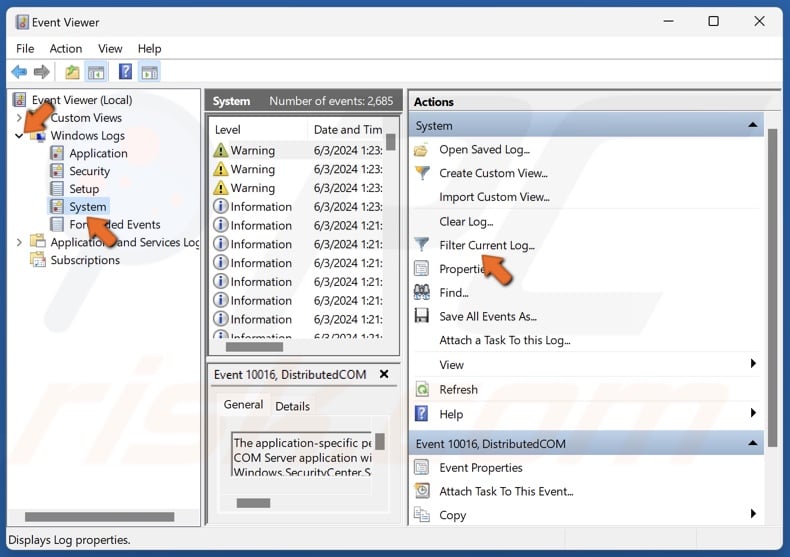Expand Applications and Services Logs node
The height and width of the screenshot is (557, 790).
click(x=19, y=242)
